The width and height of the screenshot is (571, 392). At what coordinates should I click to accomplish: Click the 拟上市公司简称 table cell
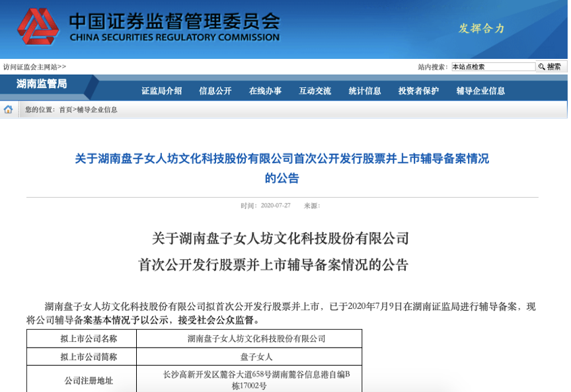(81, 357)
